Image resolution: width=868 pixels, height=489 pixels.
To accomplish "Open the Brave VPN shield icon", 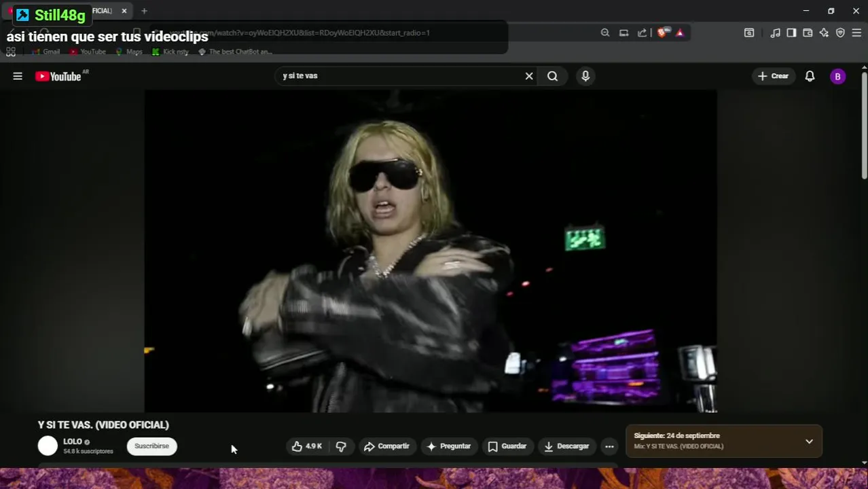I will pyautogui.click(x=840, y=33).
